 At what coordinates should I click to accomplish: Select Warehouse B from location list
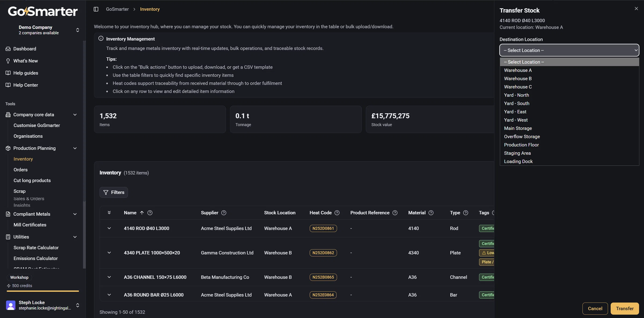(x=569, y=79)
